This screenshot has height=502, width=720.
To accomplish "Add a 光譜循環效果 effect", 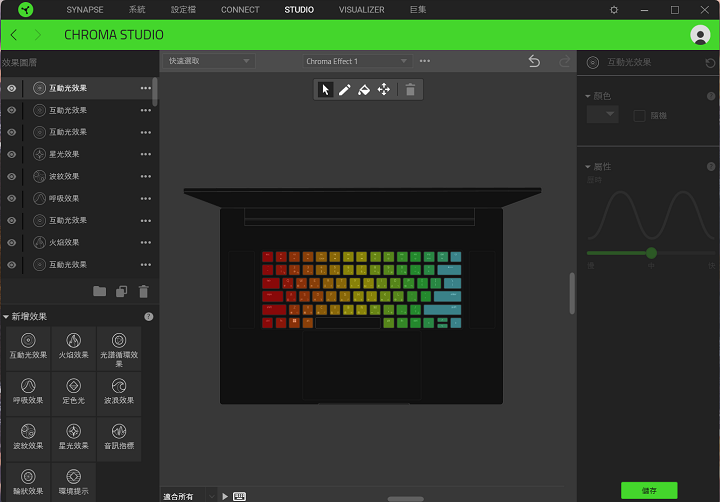I will (x=119, y=349).
